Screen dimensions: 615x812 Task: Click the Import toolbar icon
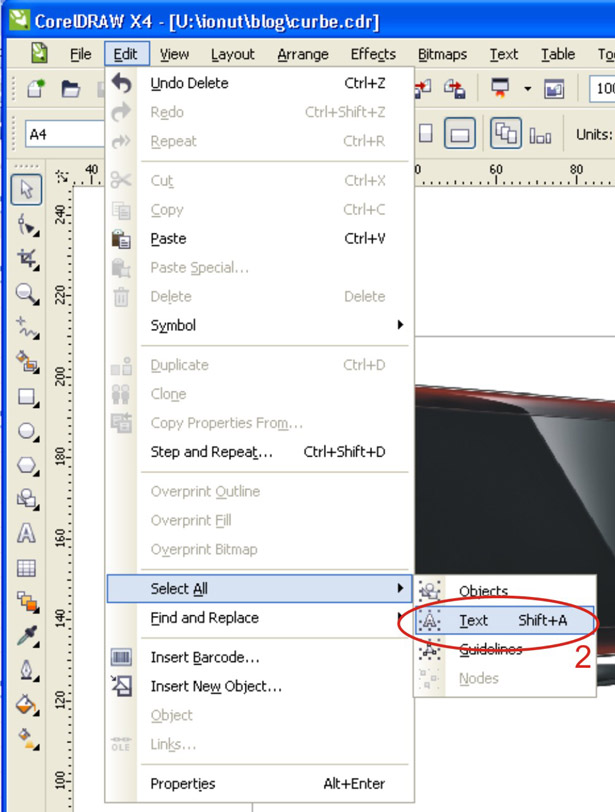tap(423, 89)
